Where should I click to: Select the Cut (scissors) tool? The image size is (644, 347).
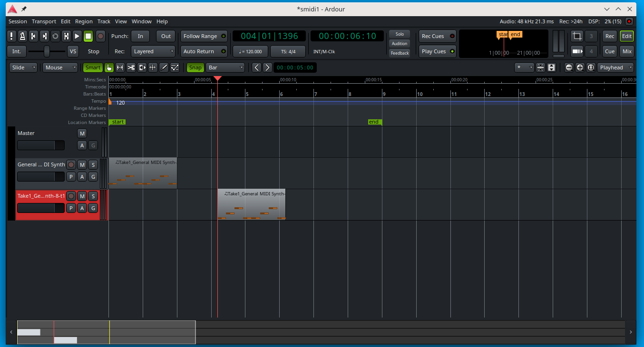pyautogui.click(x=131, y=67)
